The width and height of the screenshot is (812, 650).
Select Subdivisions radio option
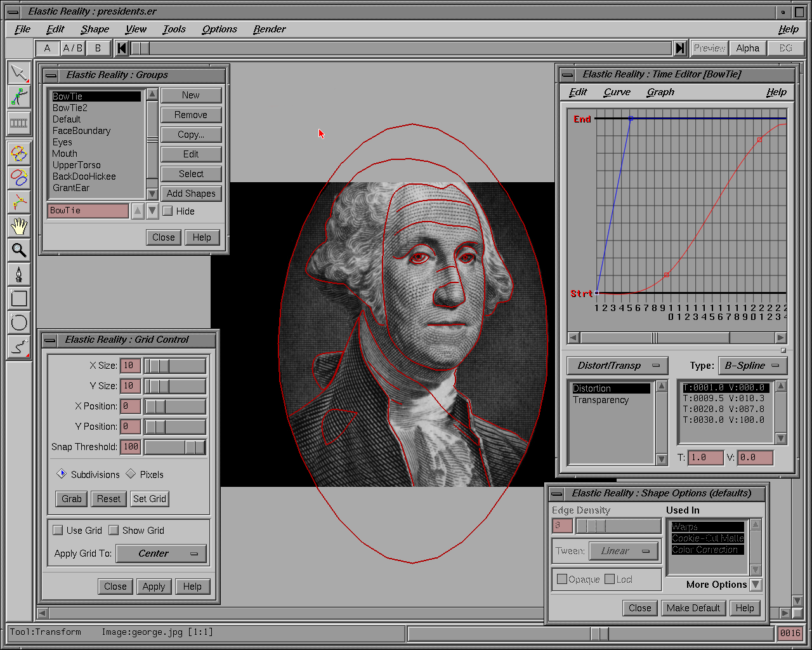coord(62,474)
